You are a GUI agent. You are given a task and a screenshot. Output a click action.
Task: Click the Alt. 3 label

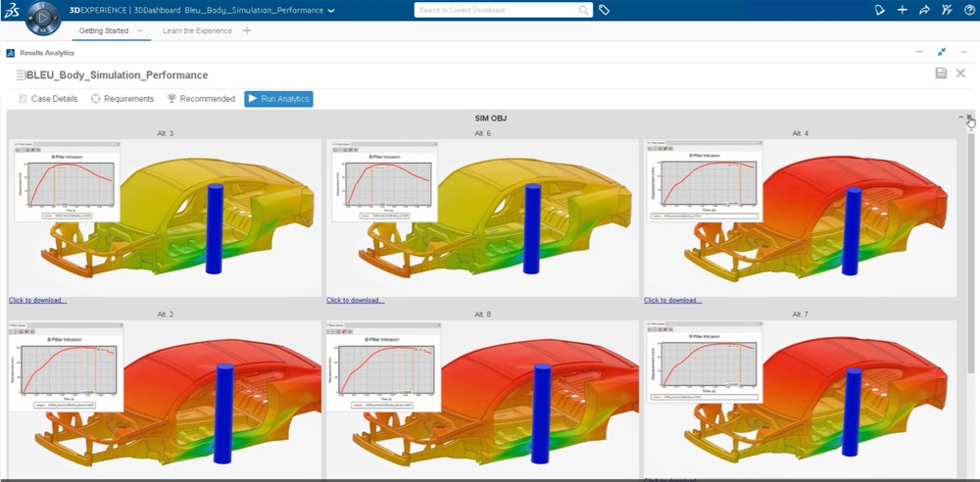click(x=165, y=134)
